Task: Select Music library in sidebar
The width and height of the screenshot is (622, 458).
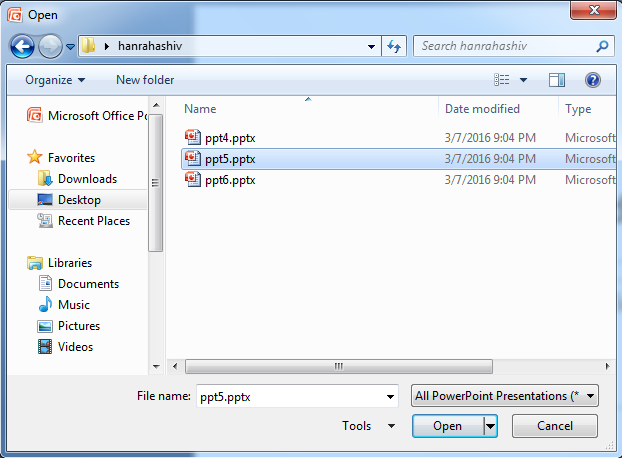Action: 73,305
